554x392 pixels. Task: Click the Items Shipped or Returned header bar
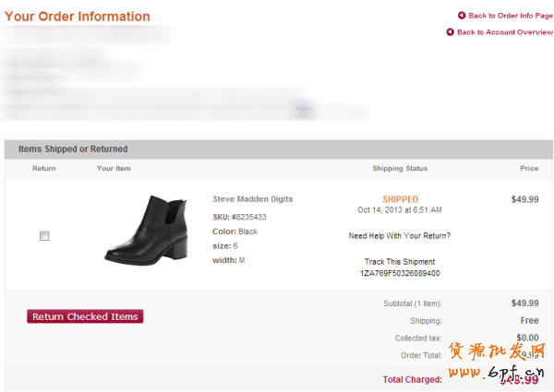[279, 149]
